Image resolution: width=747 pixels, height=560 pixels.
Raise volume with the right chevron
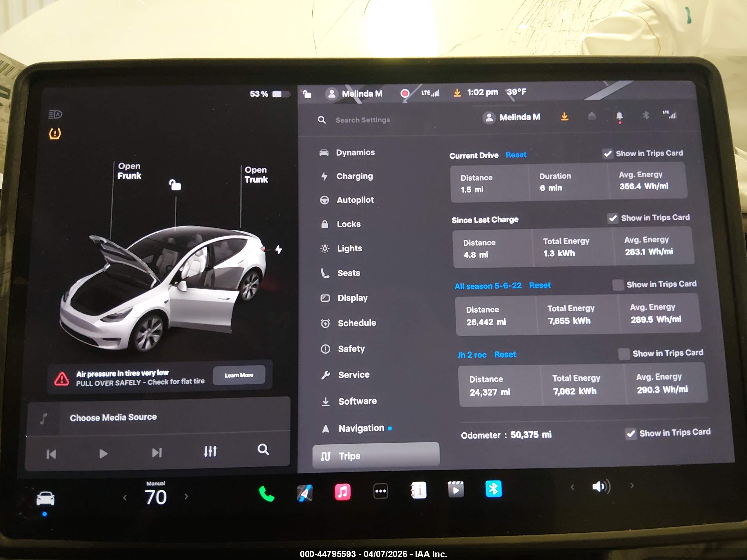click(632, 486)
